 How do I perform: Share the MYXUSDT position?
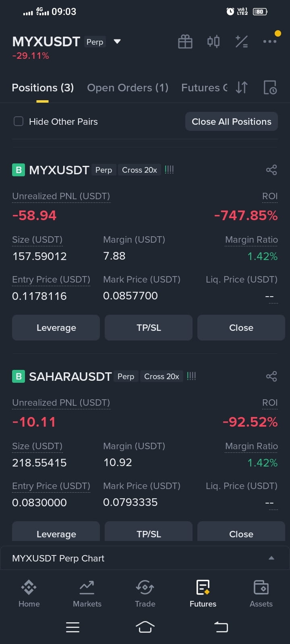271,170
